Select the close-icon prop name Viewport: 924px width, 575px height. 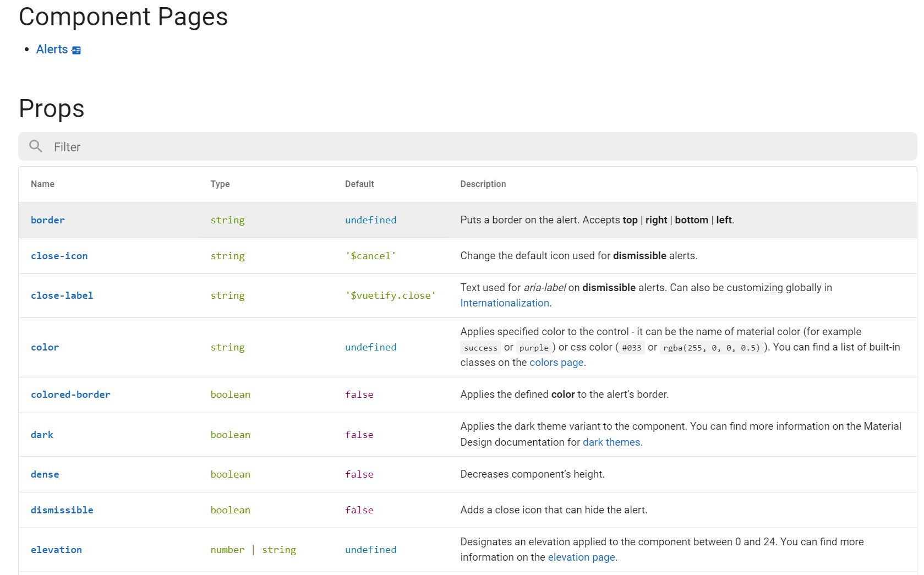pyautogui.click(x=59, y=256)
